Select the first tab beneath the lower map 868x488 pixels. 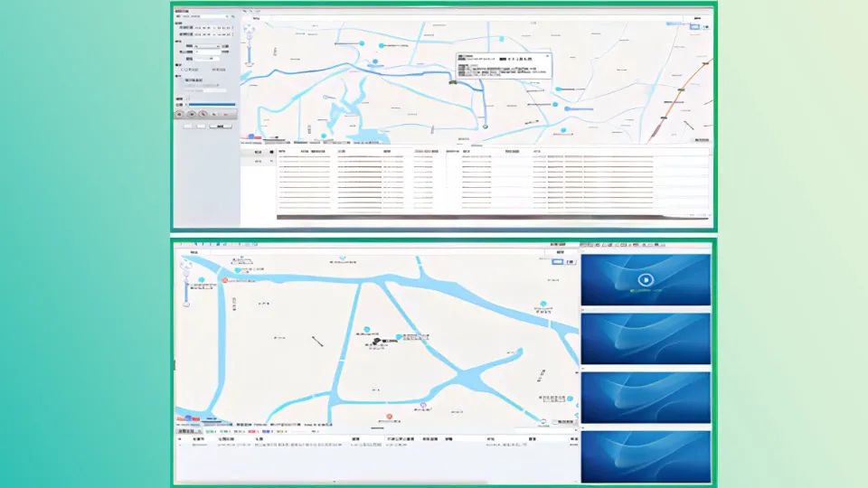point(184,431)
